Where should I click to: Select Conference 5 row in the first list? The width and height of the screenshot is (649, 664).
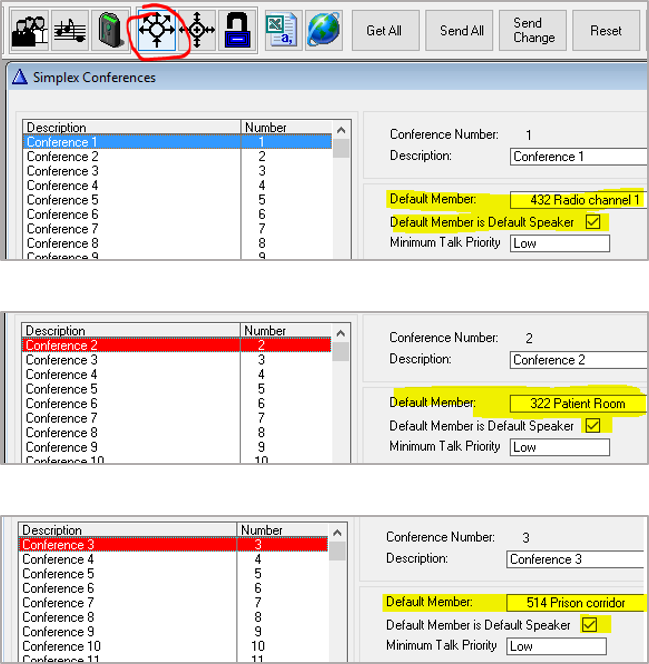tap(177, 200)
